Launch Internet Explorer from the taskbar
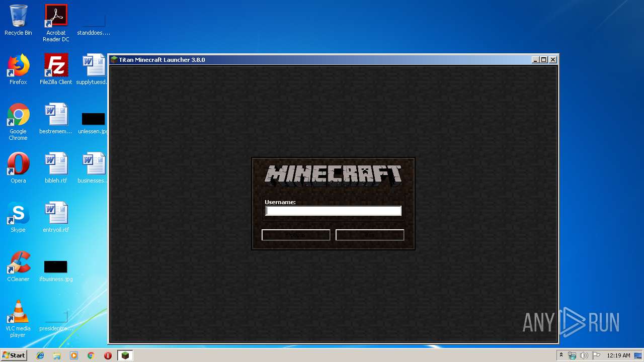This screenshot has height=362, width=644. [40, 355]
